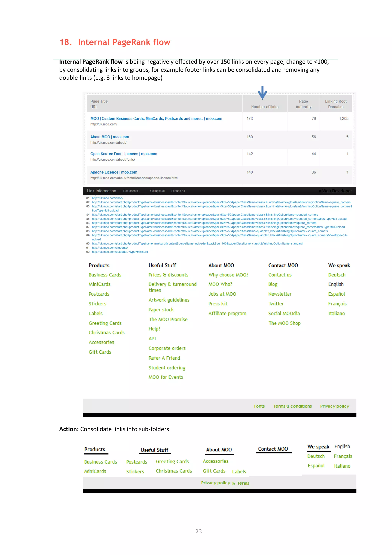Click the Page Authority column header
Image resolution: width=392 pixels, height=555 pixels.
pyautogui.click(x=303, y=104)
